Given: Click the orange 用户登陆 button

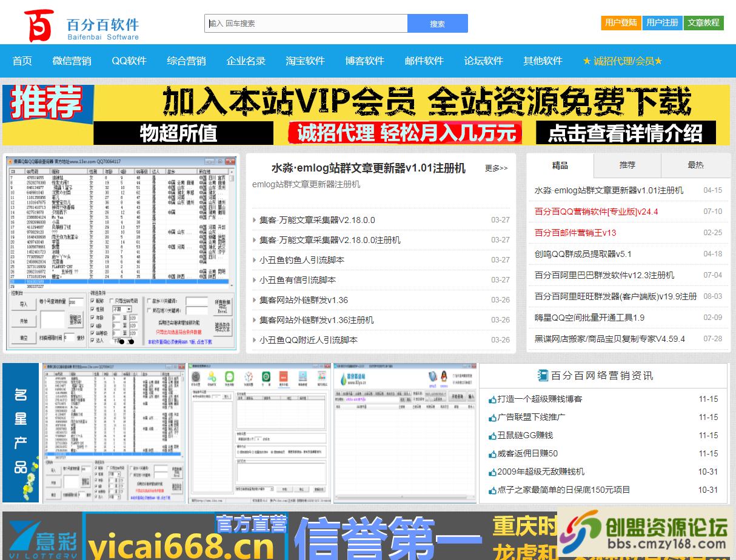Looking at the screenshot, I should tap(621, 22).
